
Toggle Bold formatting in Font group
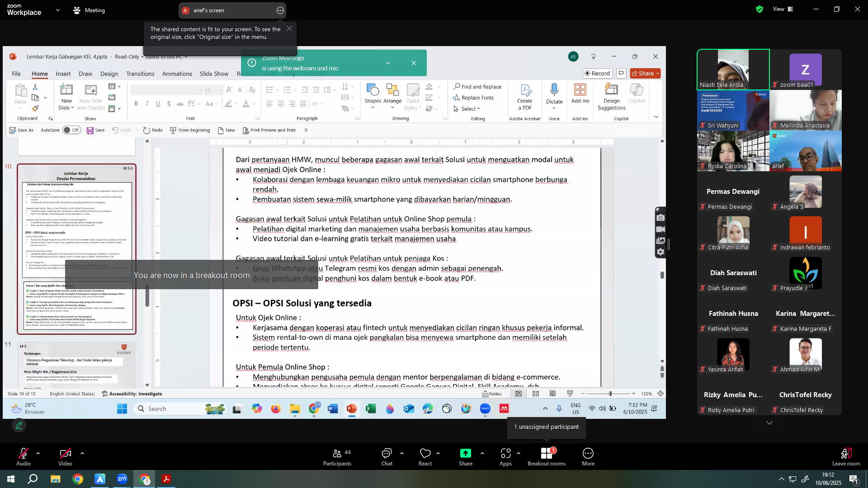tap(136, 104)
